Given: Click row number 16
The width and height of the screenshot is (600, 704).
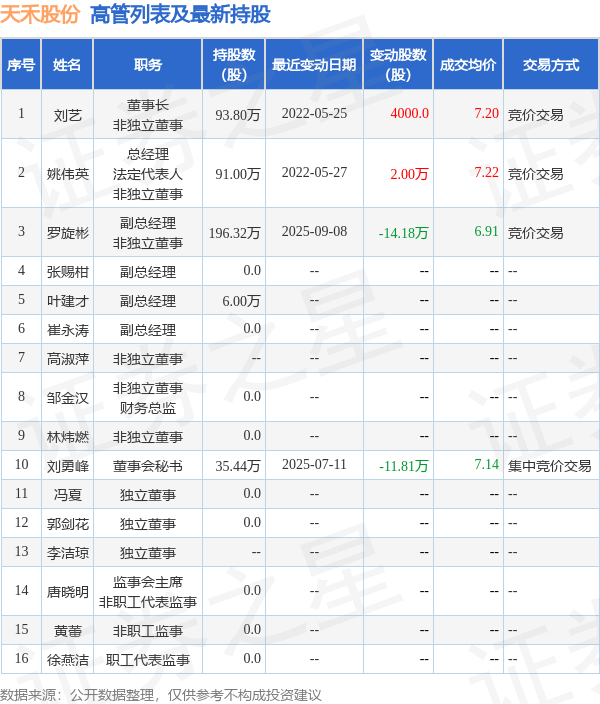Looking at the screenshot, I should tap(21, 659).
